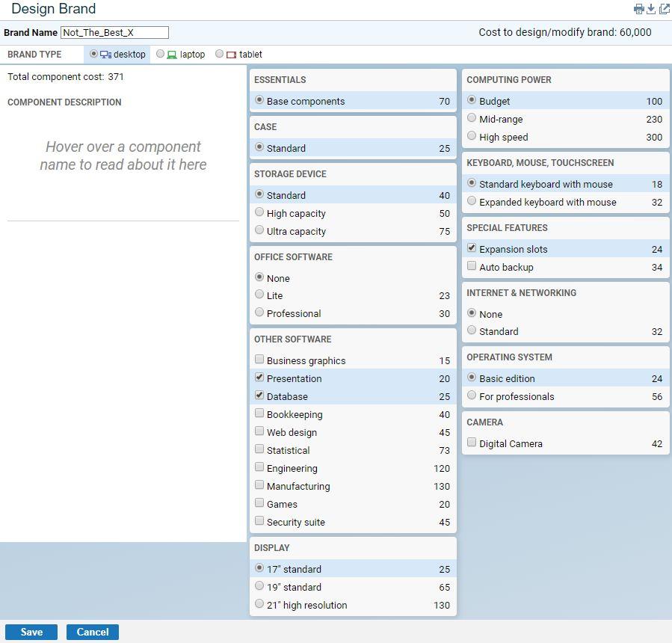Image resolution: width=672 pixels, height=643 pixels.
Task: Click the red tablet icon
Action: click(x=232, y=55)
